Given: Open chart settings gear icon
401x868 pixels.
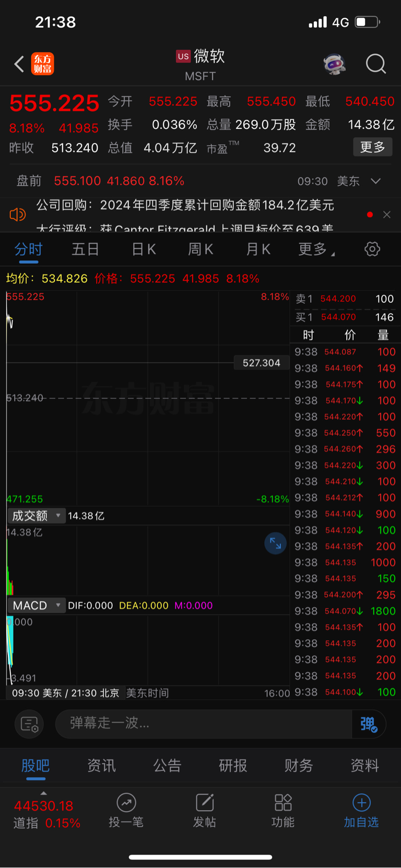Looking at the screenshot, I should click(x=372, y=249).
